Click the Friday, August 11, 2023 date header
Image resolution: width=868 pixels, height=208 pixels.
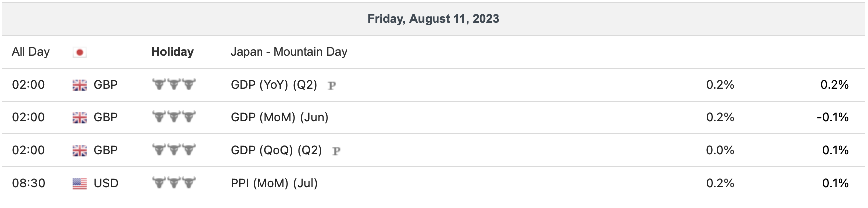[x=433, y=19]
